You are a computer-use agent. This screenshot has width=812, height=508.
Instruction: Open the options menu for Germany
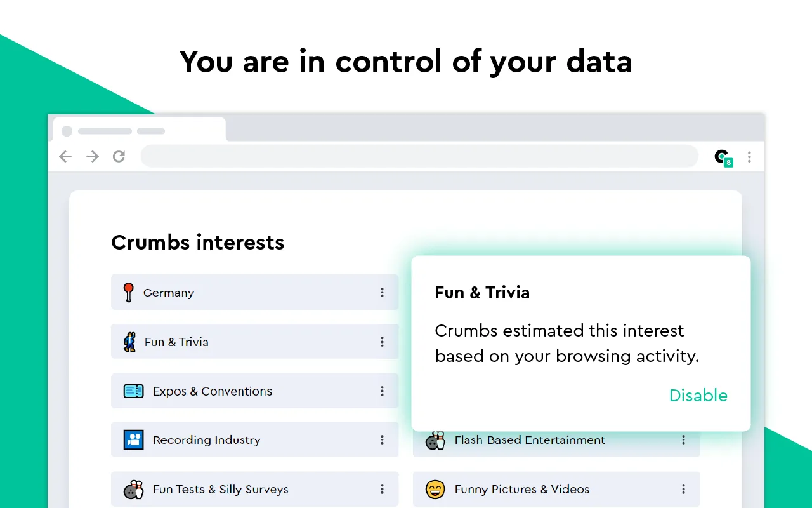point(382,292)
